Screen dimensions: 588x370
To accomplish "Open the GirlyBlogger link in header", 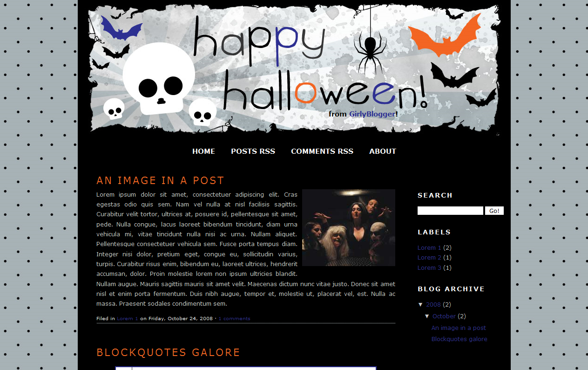I will (x=372, y=114).
